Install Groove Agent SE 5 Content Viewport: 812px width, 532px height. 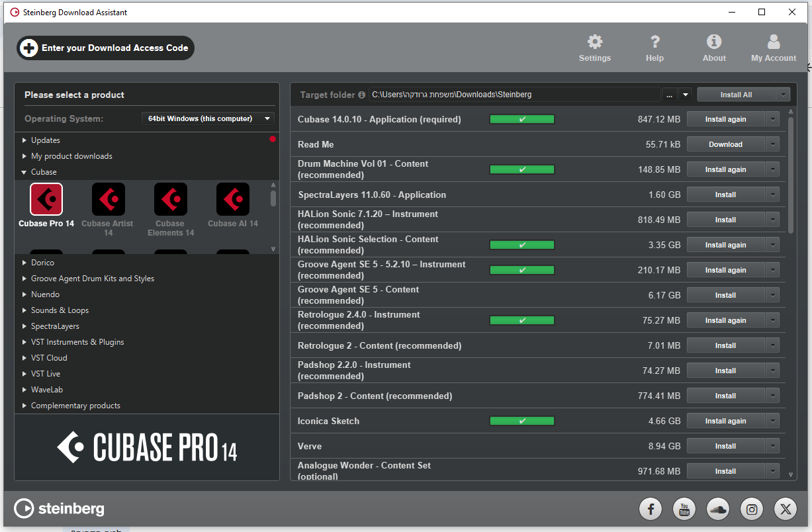726,295
